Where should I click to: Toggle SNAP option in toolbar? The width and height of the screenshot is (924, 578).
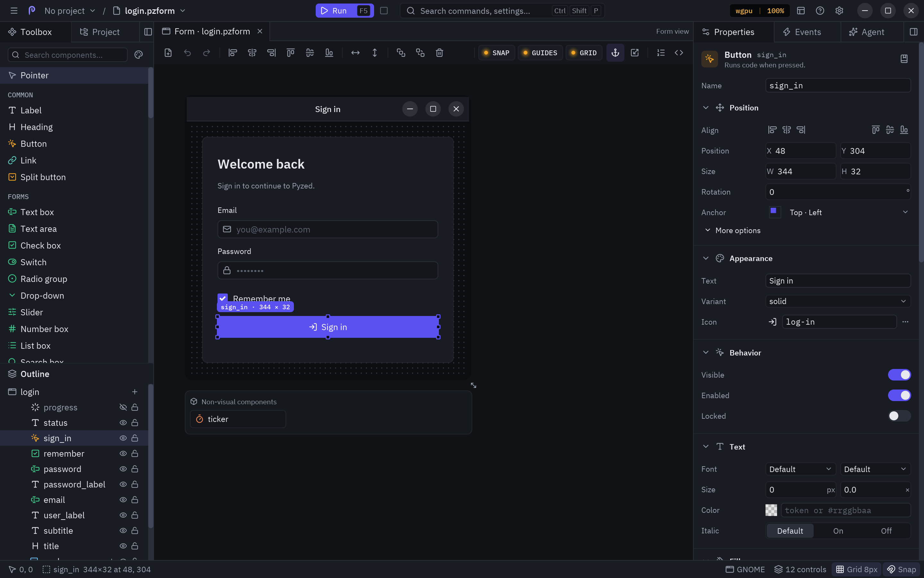(497, 53)
